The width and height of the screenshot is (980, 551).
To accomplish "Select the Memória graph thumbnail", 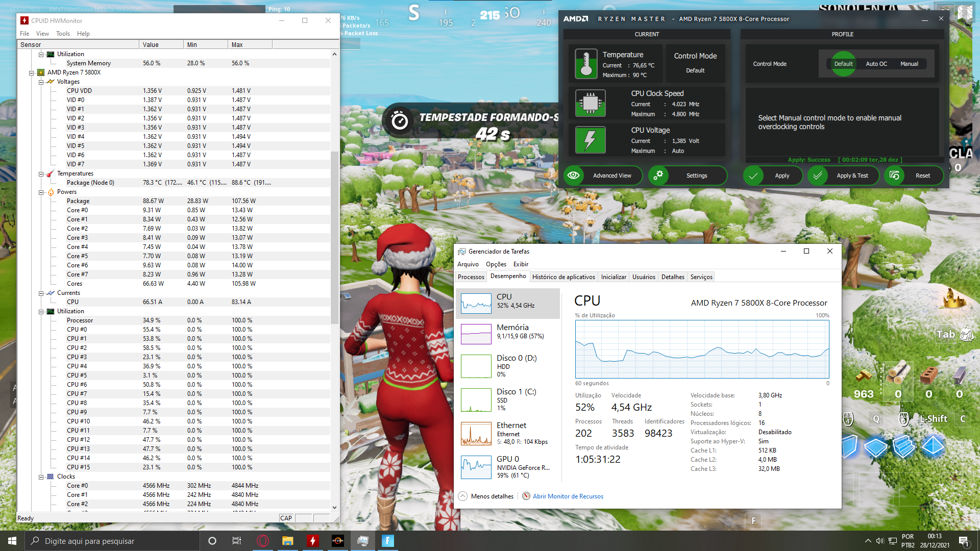I will point(476,334).
